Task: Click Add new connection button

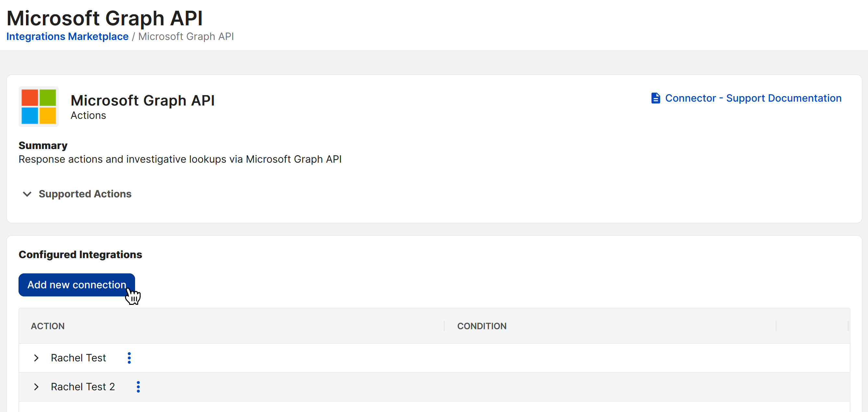Action: click(x=77, y=285)
